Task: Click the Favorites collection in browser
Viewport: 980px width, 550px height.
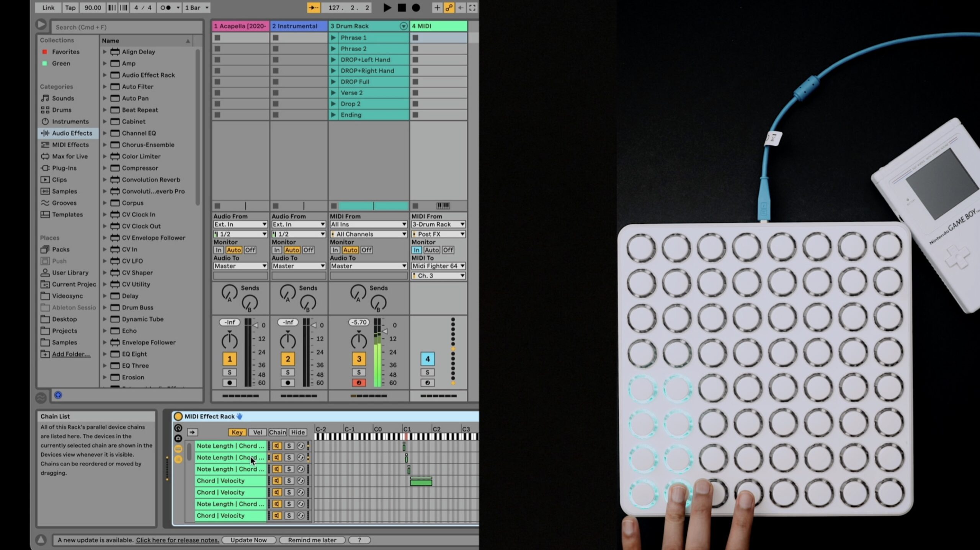Action: pos(66,51)
